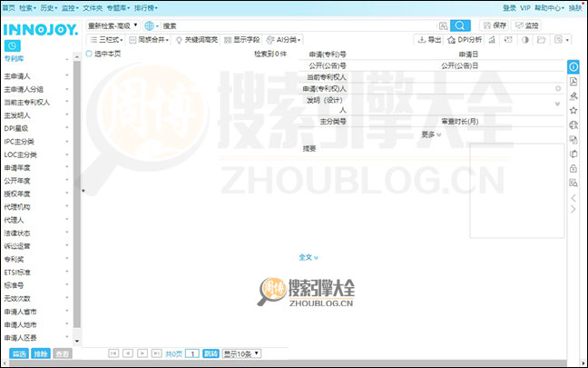Click the globe translate icon in sidebar
The image size is (588, 368).
(573, 125)
